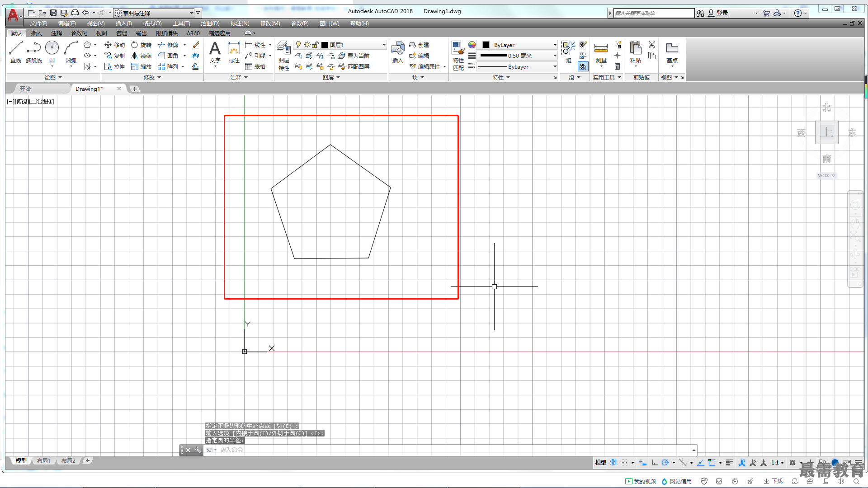This screenshot has width=868, height=488.
Task: Open the WCS dropdown under ViewCube
Action: click(x=826, y=175)
